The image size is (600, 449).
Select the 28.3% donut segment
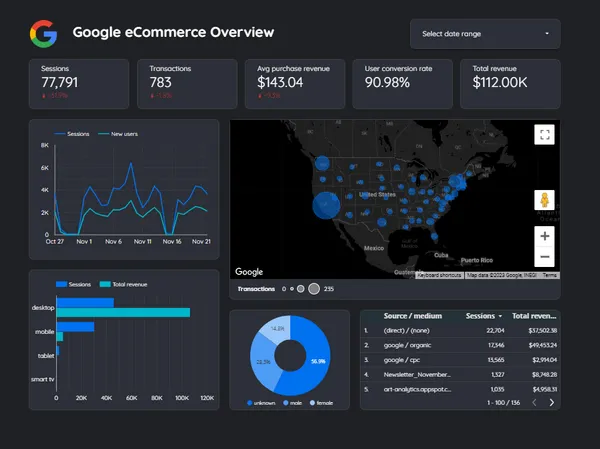coord(262,362)
